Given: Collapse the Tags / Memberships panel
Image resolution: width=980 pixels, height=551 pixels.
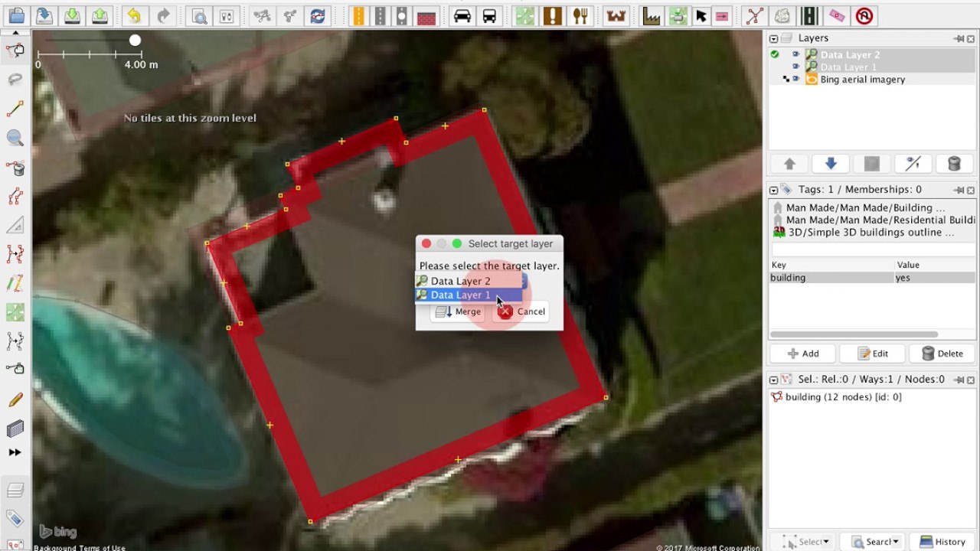Looking at the screenshot, I should (x=773, y=190).
